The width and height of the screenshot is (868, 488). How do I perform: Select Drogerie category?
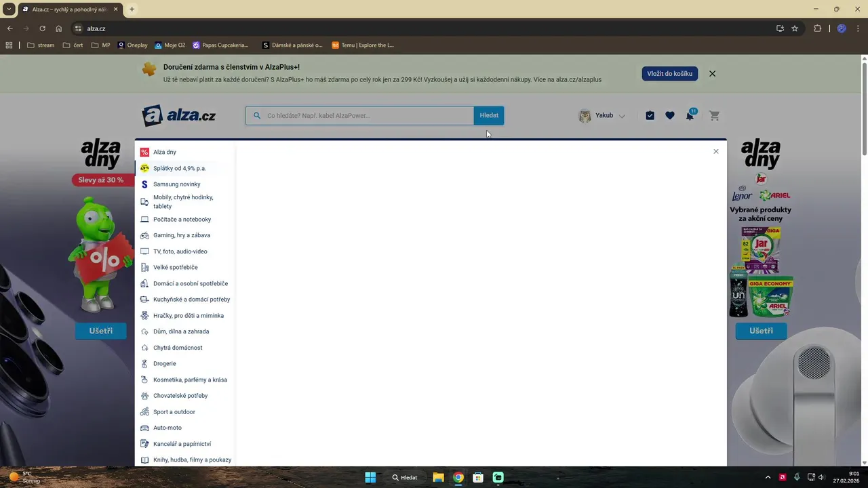pos(165,364)
